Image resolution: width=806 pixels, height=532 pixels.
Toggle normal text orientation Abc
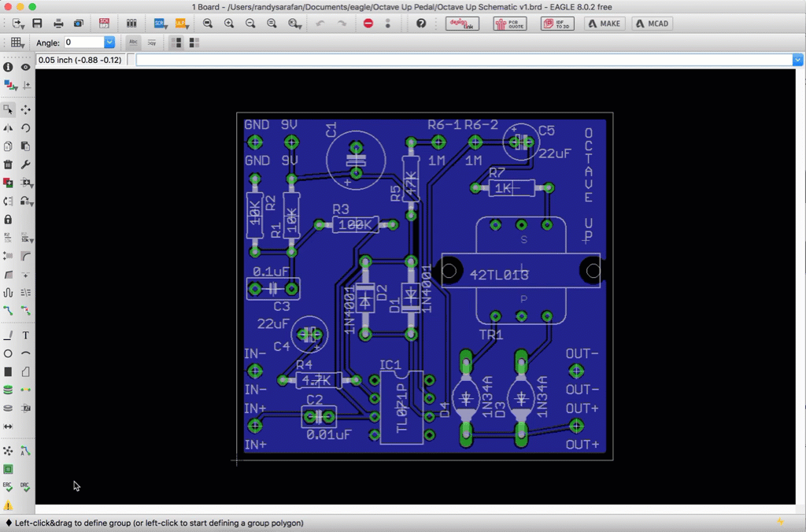[x=133, y=42]
